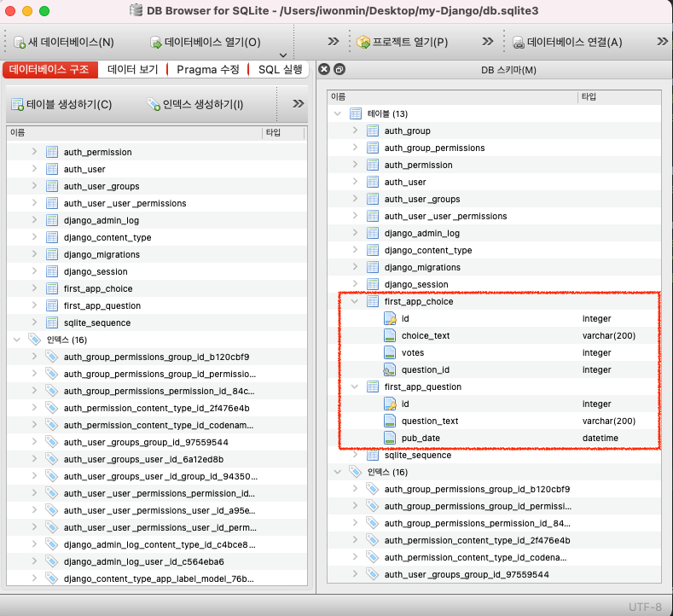This screenshot has height=616, width=673.
Task: Expand django_session in schema panel
Action: [x=355, y=284]
